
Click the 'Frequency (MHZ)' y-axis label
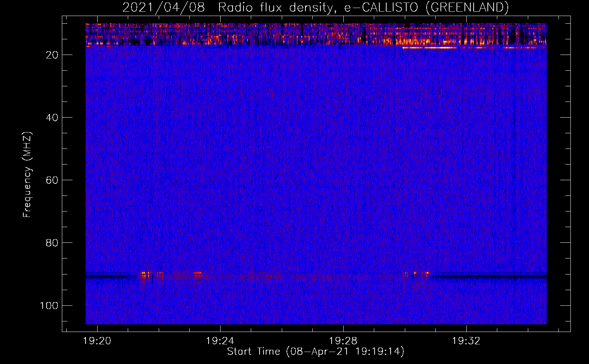(x=27, y=175)
